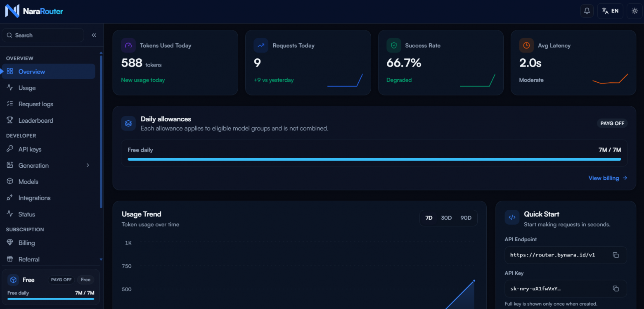Open the Leaderboard page
The image size is (644, 309).
49,120
